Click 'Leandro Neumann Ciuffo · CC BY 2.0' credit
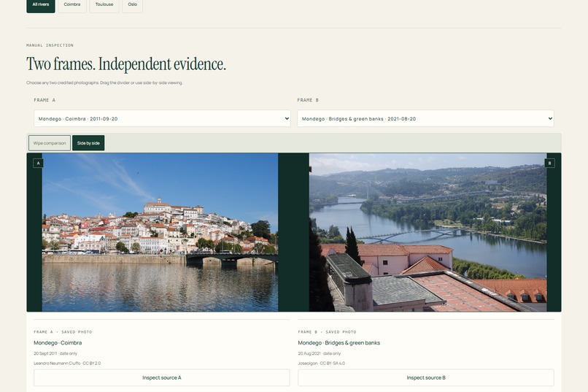The image size is (588, 392). point(67,363)
